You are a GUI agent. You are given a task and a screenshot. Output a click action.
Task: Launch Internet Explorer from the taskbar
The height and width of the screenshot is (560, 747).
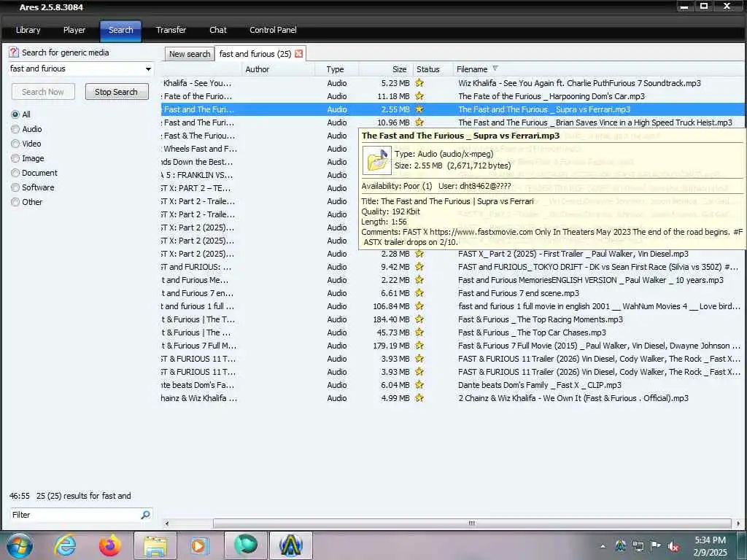[65, 545]
